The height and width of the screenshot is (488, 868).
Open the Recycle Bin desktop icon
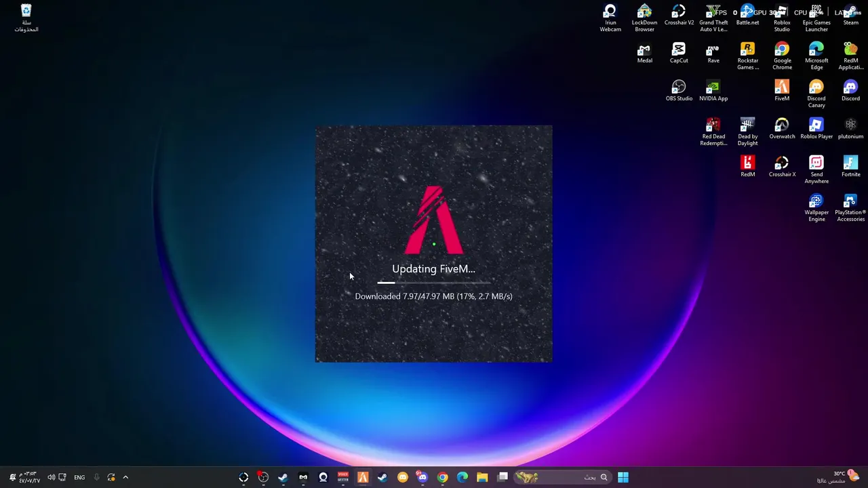(x=26, y=18)
